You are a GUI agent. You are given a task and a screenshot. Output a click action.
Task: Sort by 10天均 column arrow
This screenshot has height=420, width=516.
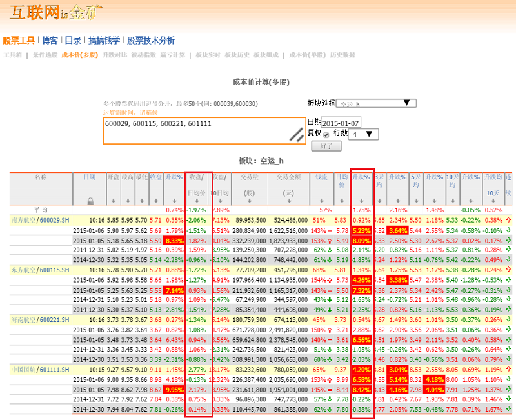453,201
